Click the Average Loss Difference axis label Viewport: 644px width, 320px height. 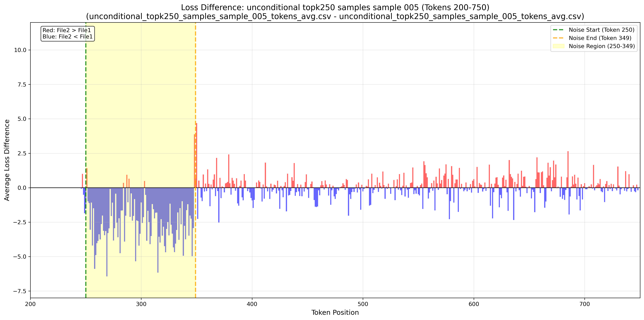tap(7, 160)
